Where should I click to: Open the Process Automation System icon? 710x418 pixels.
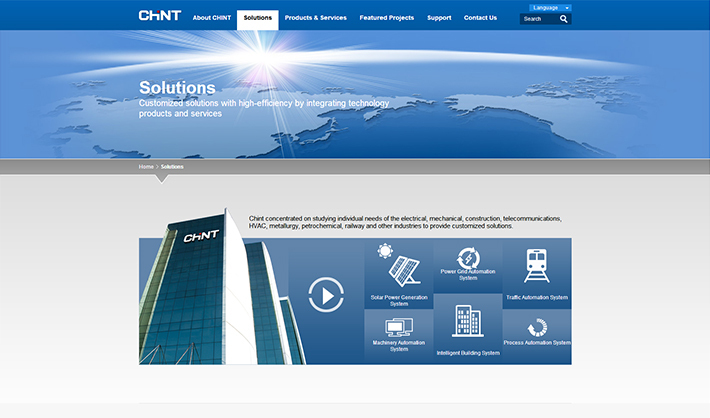[537, 328]
